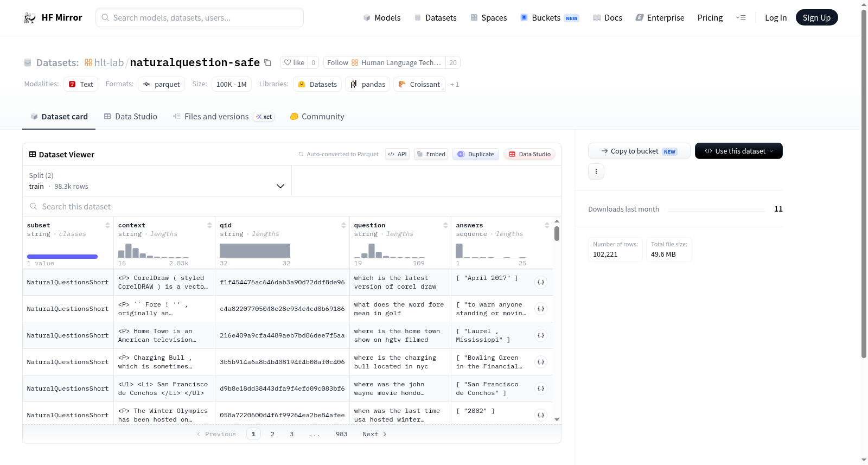Open the navigation overflow menu icon
The width and height of the screenshot is (868, 465).
pos(741,17)
